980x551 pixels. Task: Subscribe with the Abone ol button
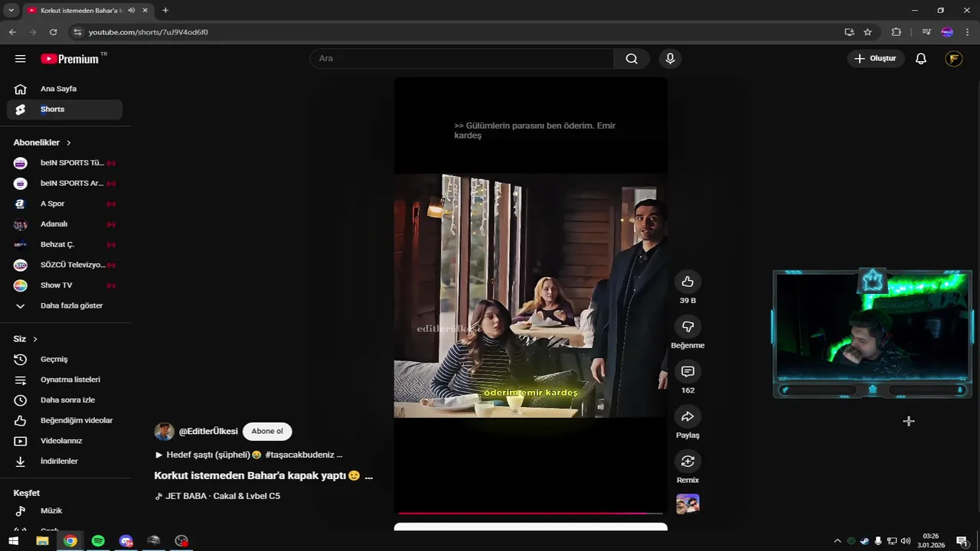pos(267,432)
